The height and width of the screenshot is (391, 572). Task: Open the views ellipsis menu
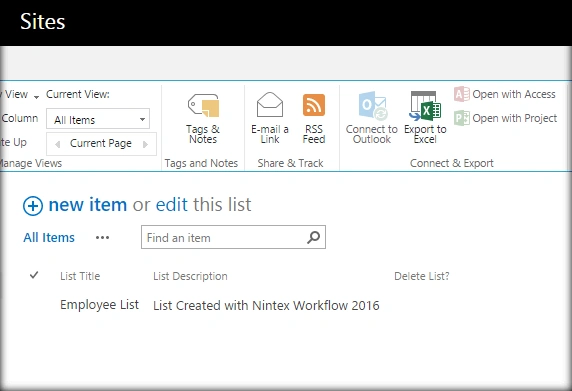pos(103,238)
